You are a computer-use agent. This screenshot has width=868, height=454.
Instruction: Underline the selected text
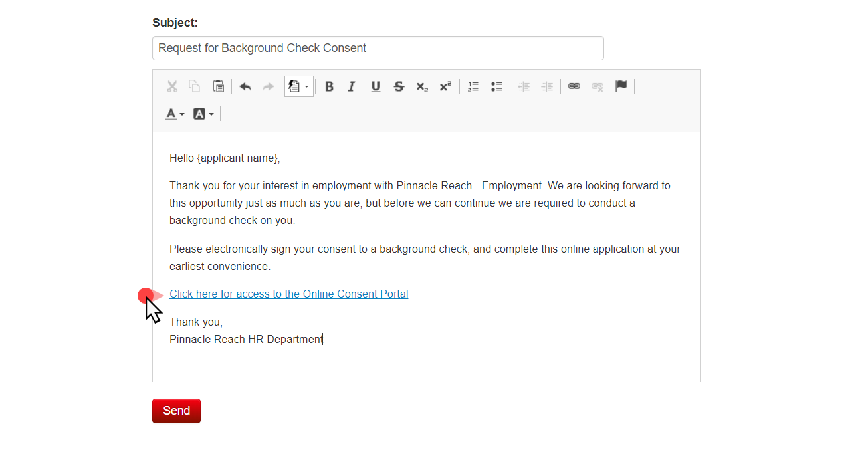[x=376, y=86]
